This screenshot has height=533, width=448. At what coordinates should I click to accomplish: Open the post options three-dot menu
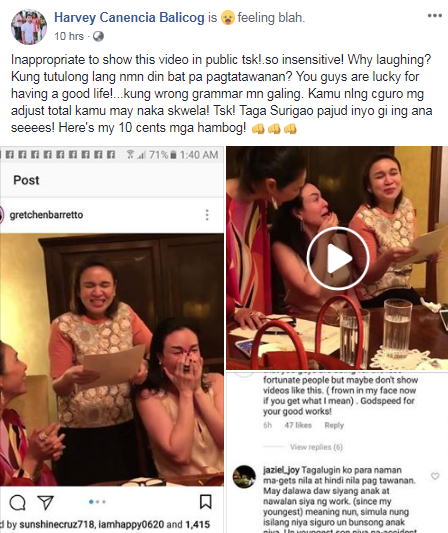[x=434, y=16]
